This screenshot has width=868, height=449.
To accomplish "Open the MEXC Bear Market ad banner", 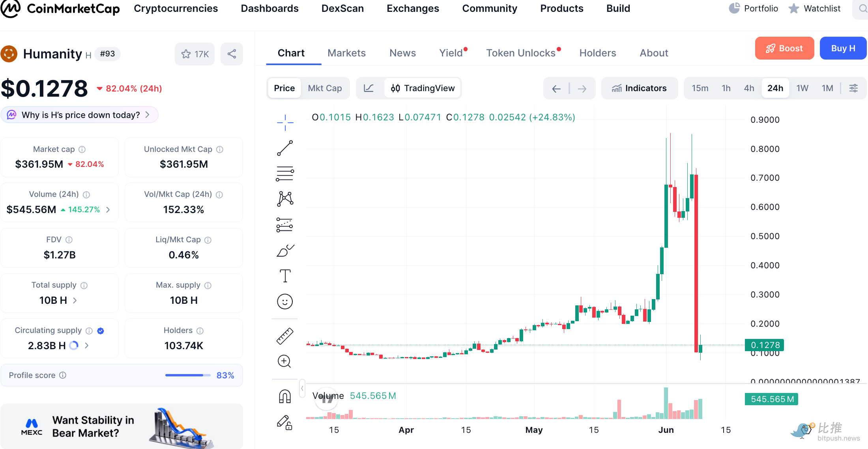I will pos(122,426).
